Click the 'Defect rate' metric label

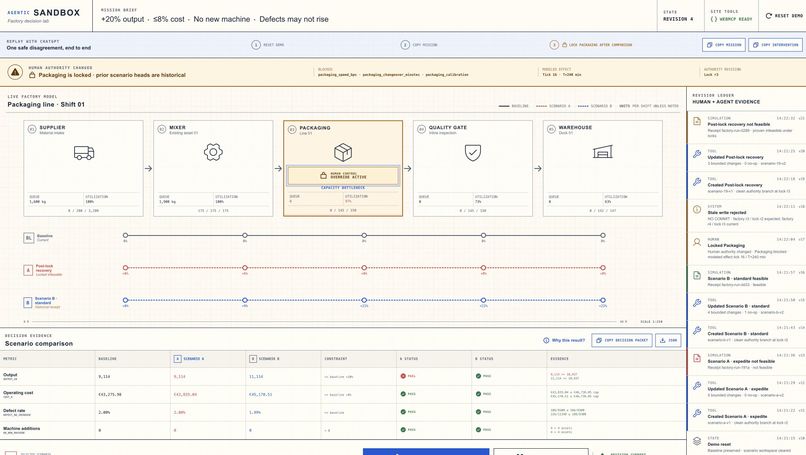click(x=14, y=411)
